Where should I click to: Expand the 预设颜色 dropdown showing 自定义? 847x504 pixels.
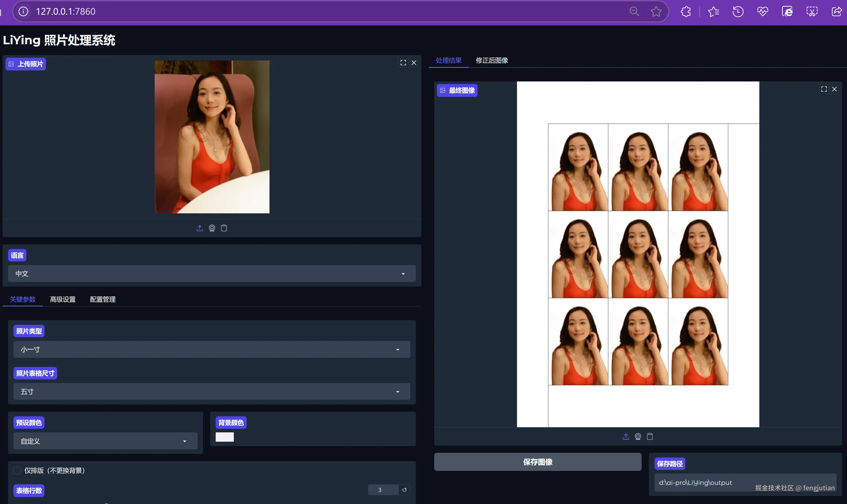(x=105, y=441)
